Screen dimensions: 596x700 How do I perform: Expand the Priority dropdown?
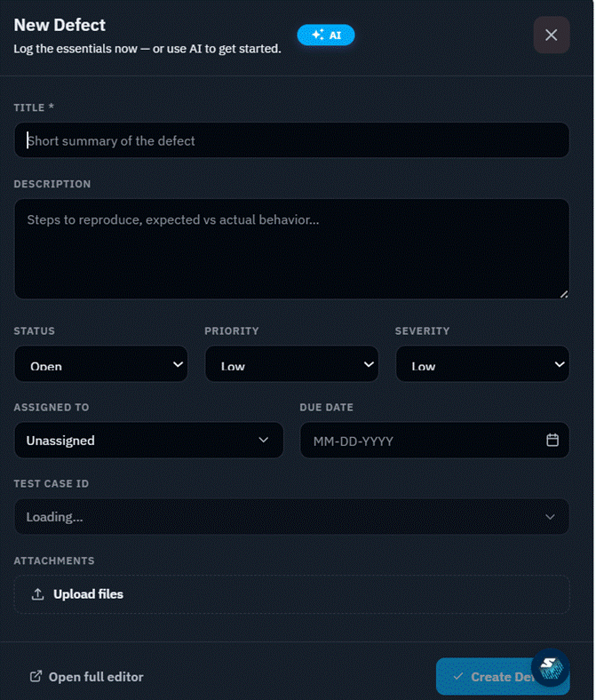coord(291,364)
